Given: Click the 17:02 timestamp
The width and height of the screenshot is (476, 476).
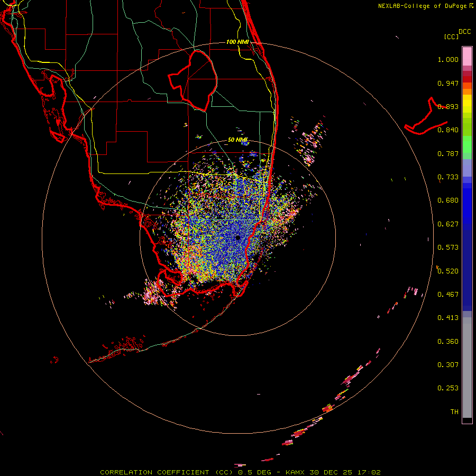Looking at the screenshot, I should pos(369,472).
